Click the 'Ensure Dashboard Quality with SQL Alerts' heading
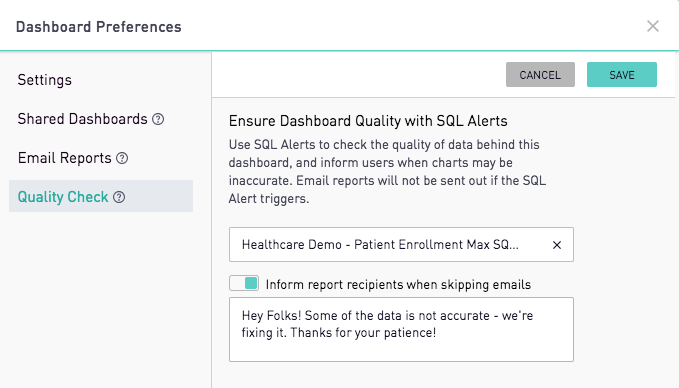679x388 pixels. [x=368, y=121]
